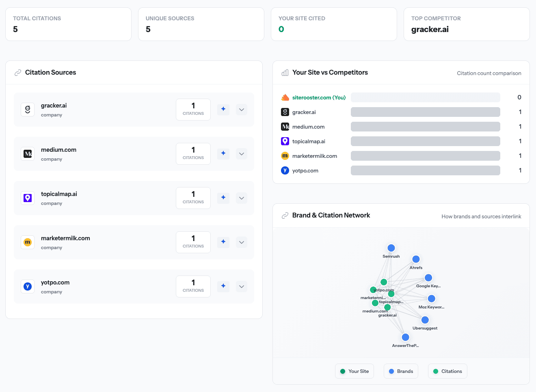Click the marketermilk.com citation comparison bar

(x=426, y=156)
